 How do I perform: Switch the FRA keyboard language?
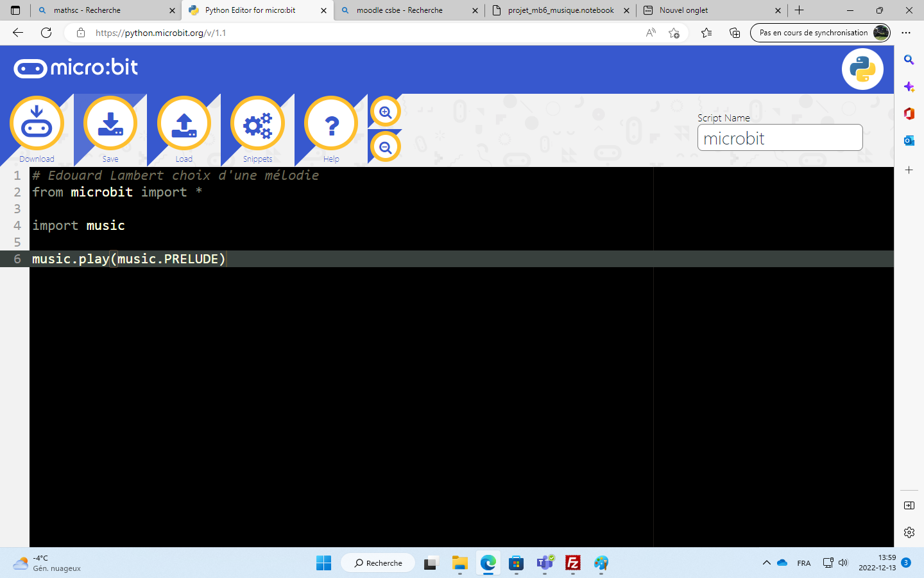[804, 563]
